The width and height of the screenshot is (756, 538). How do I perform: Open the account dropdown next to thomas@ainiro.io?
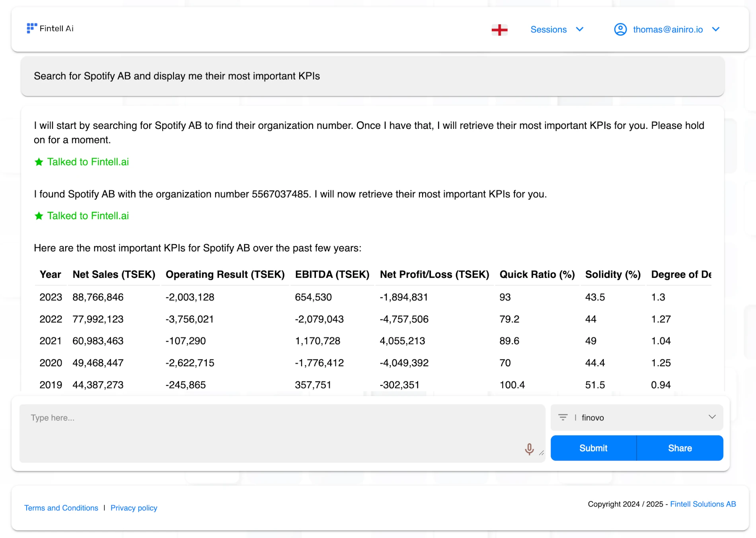pyautogui.click(x=716, y=29)
